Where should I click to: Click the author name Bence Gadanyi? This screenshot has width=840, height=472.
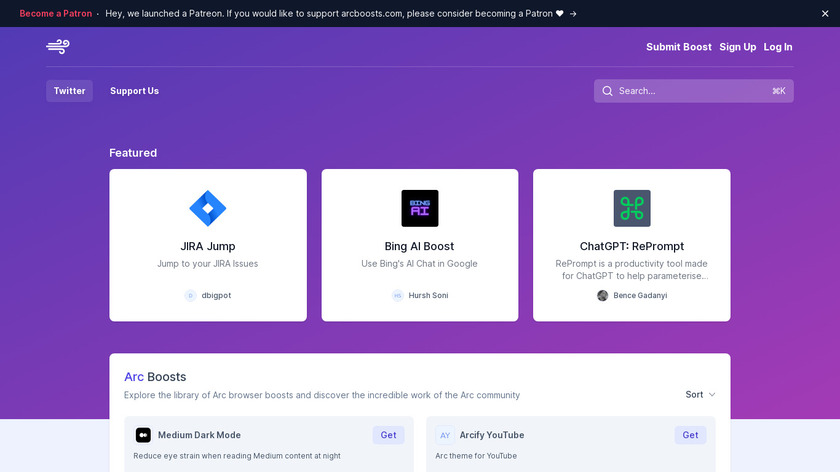640,295
